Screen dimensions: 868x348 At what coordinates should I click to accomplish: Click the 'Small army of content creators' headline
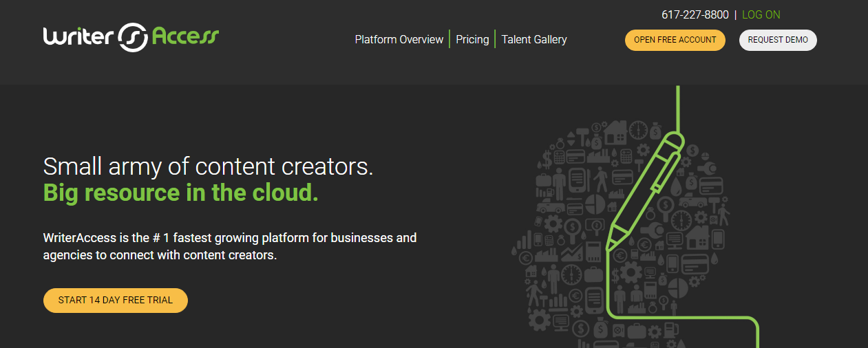208,166
